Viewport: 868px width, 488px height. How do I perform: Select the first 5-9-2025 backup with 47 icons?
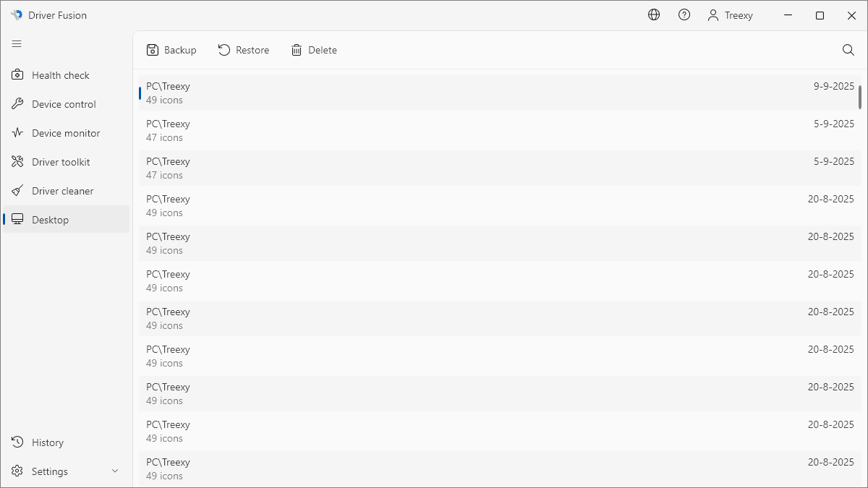pyautogui.click(x=499, y=130)
